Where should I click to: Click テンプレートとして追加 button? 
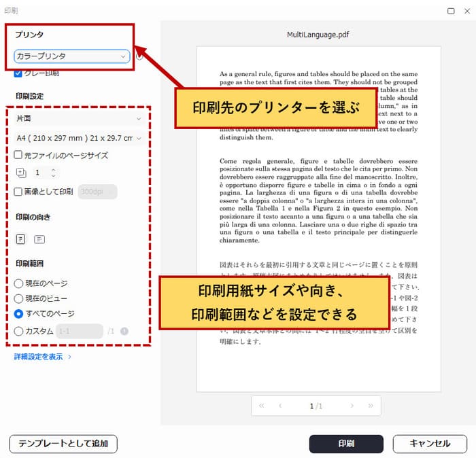pyautogui.click(x=63, y=444)
